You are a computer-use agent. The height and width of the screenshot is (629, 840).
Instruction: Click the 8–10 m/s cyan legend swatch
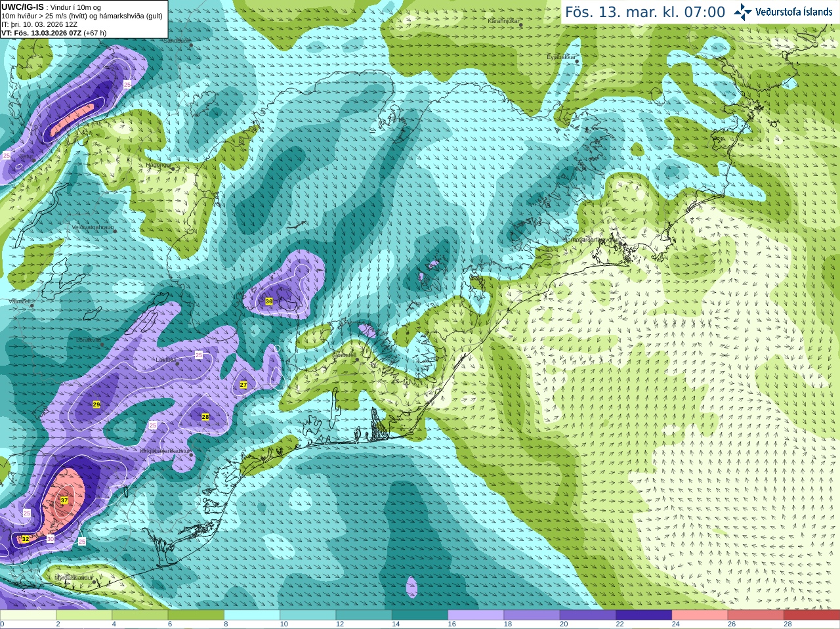tap(252, 615)
